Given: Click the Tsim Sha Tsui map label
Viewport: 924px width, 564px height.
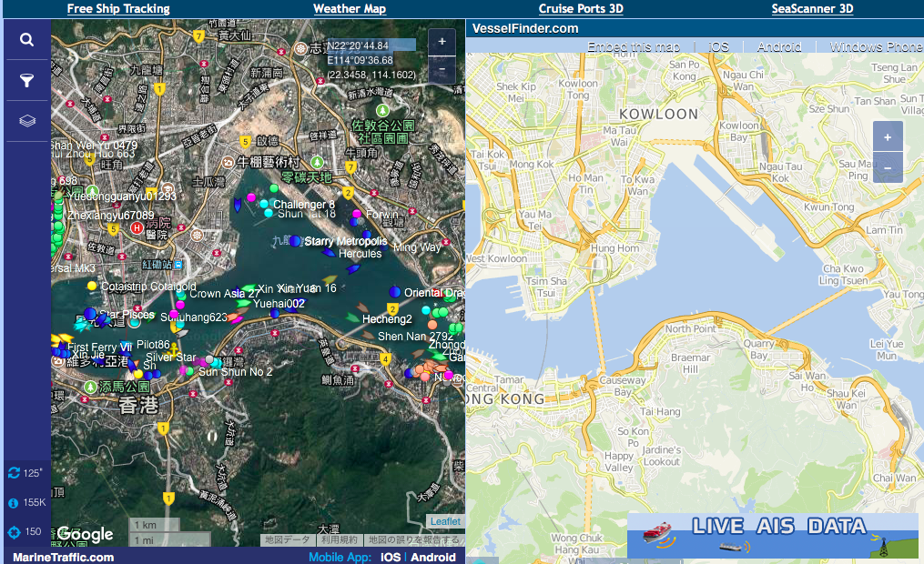Looking at the screenshot, I should 545,287.
